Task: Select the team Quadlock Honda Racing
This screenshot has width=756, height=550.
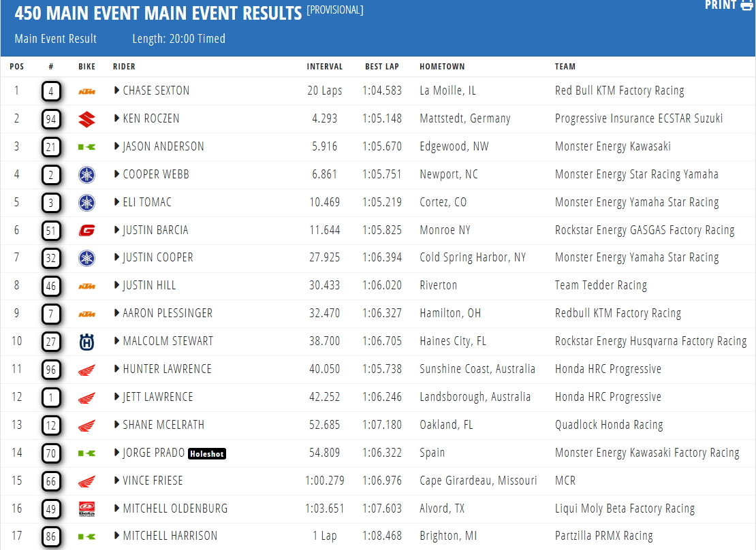Action: point(609,425)
